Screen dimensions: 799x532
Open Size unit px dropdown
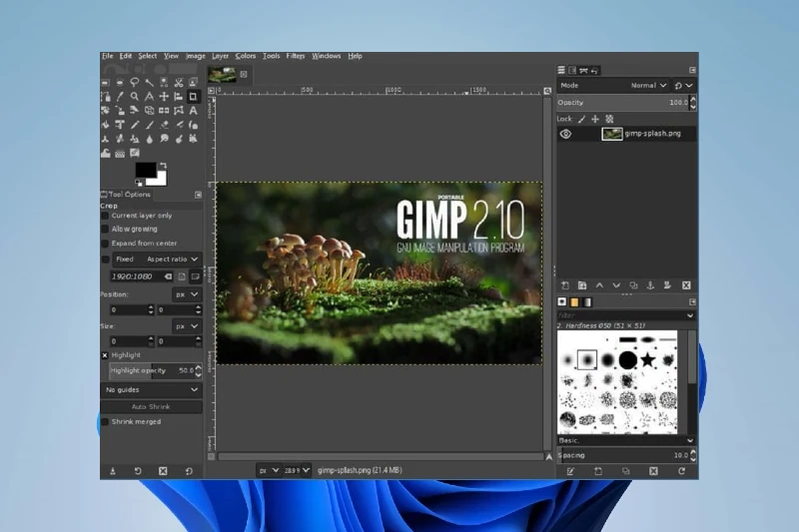pyautogui.click(x=187, y=326)
